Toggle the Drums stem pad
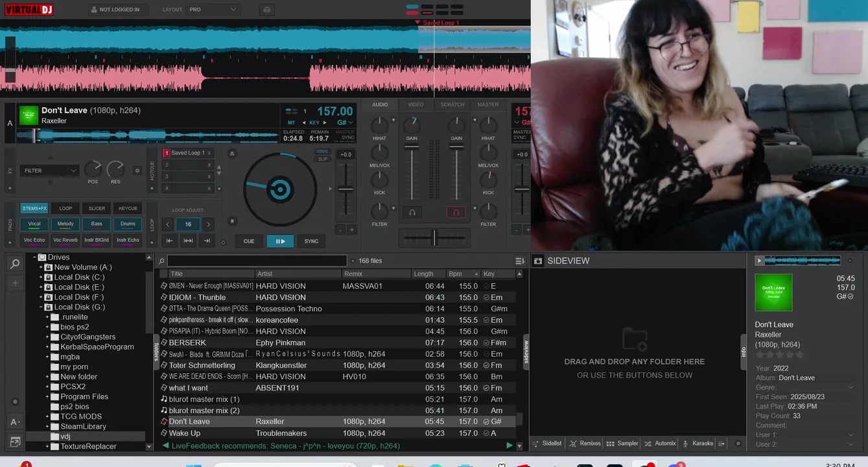 click(x=128, y=224)
